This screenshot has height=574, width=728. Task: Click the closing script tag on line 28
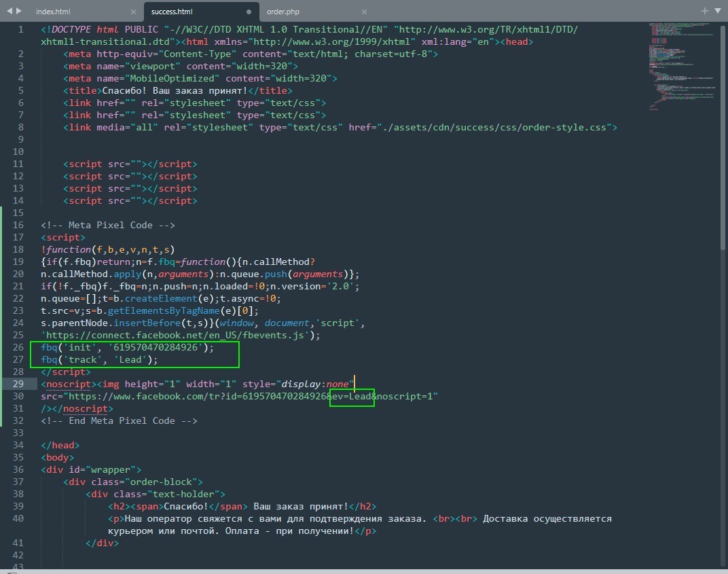65,372
